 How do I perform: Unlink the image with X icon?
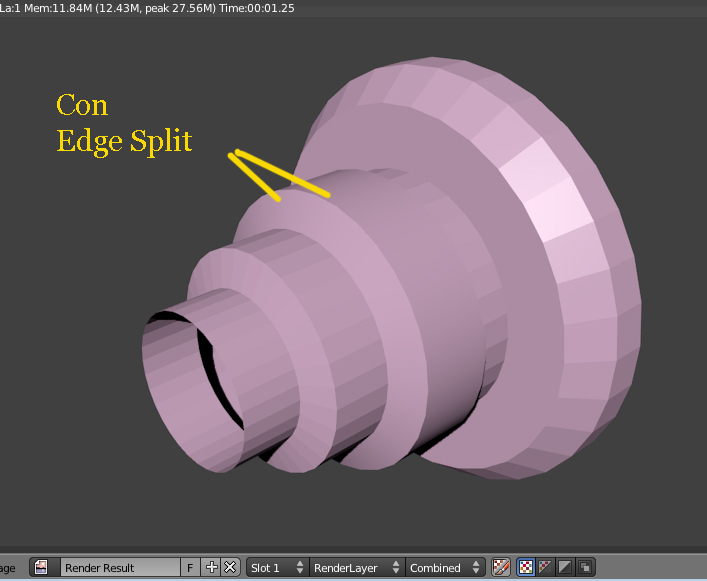click(x=230, y=567)
